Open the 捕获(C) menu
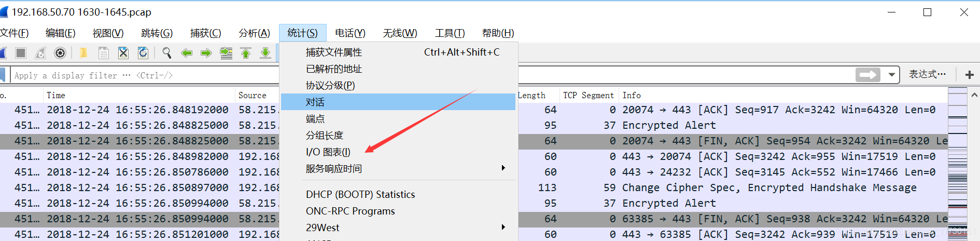This screenshot has height=241, width=980. (x=205, y=33)
